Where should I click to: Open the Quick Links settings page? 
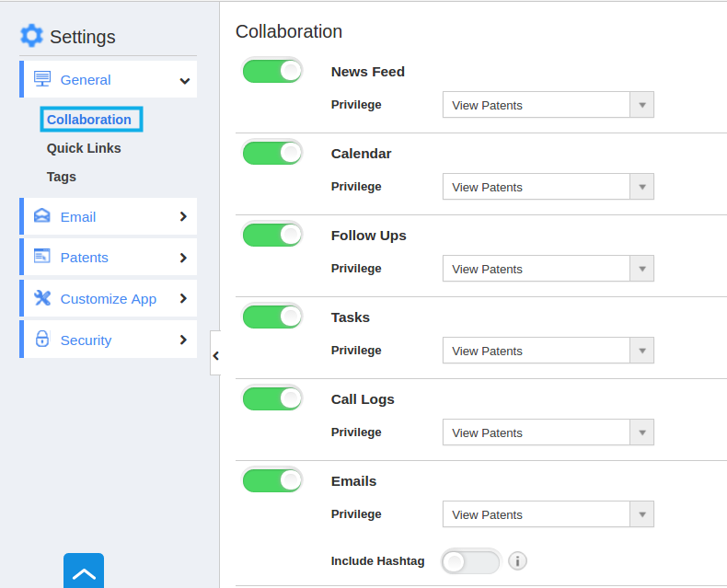click(84, 148)
